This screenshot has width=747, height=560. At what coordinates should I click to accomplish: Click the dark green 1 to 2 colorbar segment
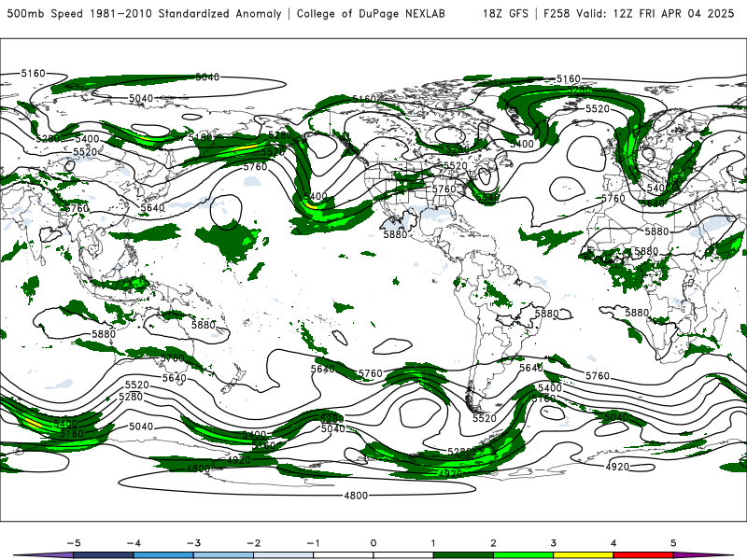tap(463, 555)
